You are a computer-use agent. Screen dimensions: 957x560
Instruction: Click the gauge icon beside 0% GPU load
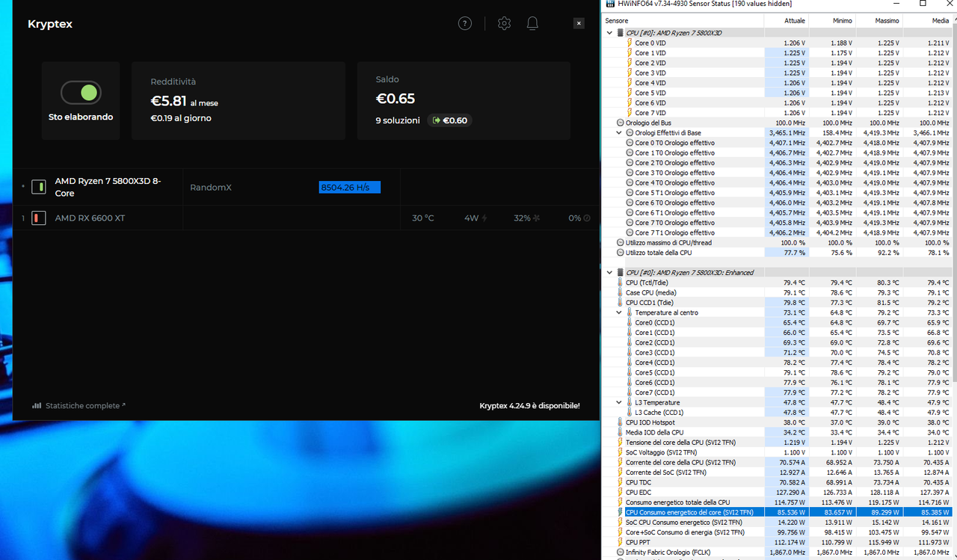coord(587,218)
